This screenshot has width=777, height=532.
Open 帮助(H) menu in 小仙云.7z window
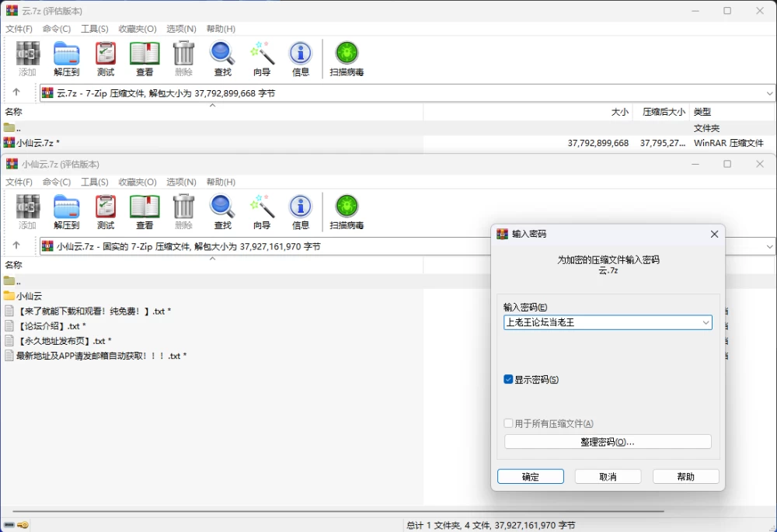(221, 182)
